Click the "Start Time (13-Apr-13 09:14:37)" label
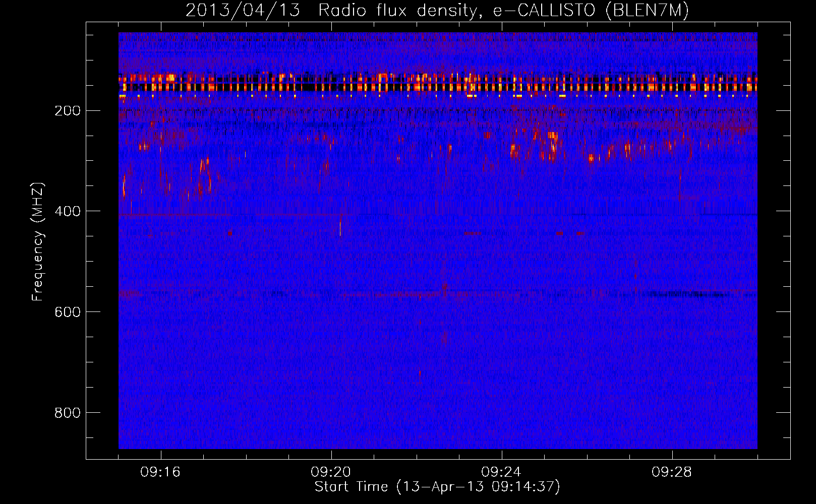The width and height of the screenshot is (816, 504). tap(437, 487)
